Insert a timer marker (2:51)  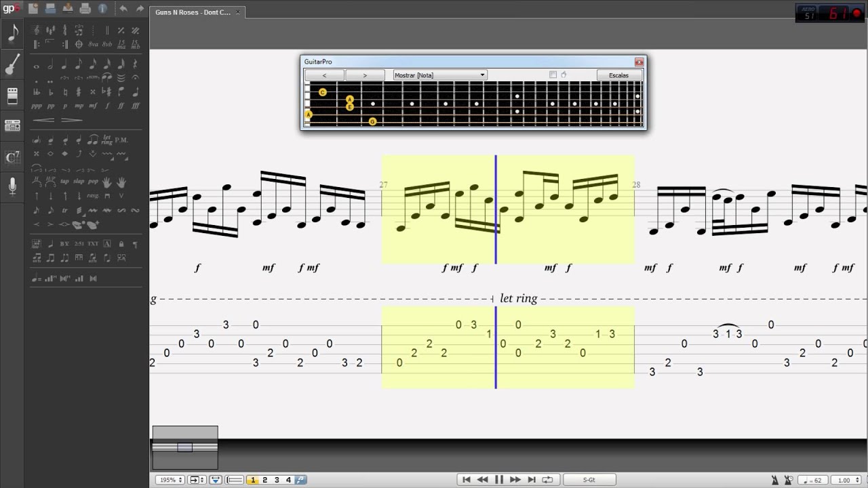[x=79, y=244]
